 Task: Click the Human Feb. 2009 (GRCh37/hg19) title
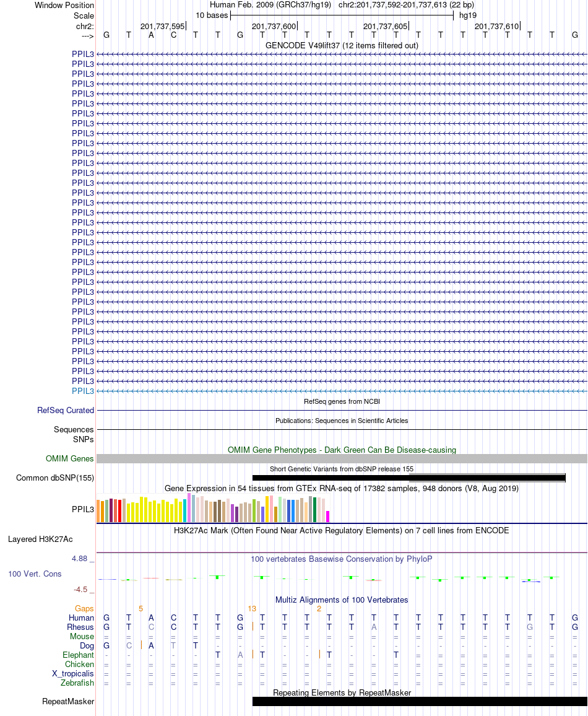pos(270,4)
